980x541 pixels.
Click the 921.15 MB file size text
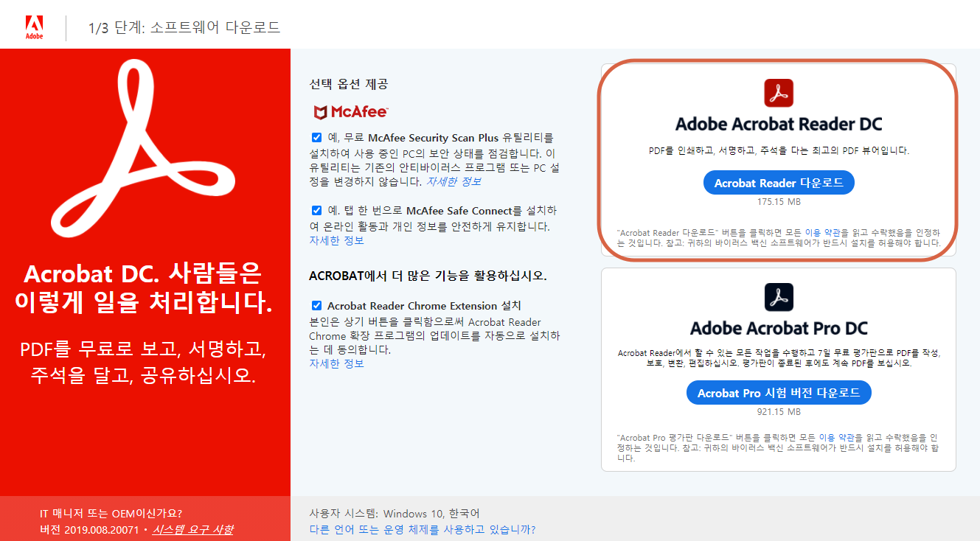tap(779, 412)
